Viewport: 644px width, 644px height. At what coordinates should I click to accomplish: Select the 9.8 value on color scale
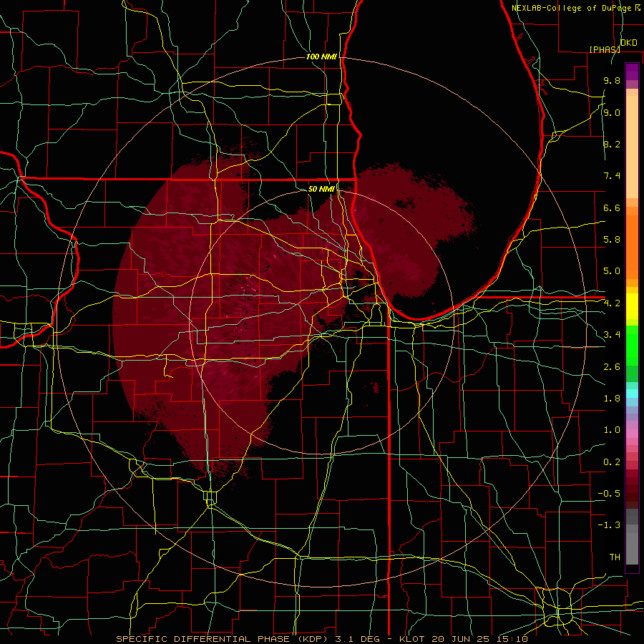click(612, 81)
